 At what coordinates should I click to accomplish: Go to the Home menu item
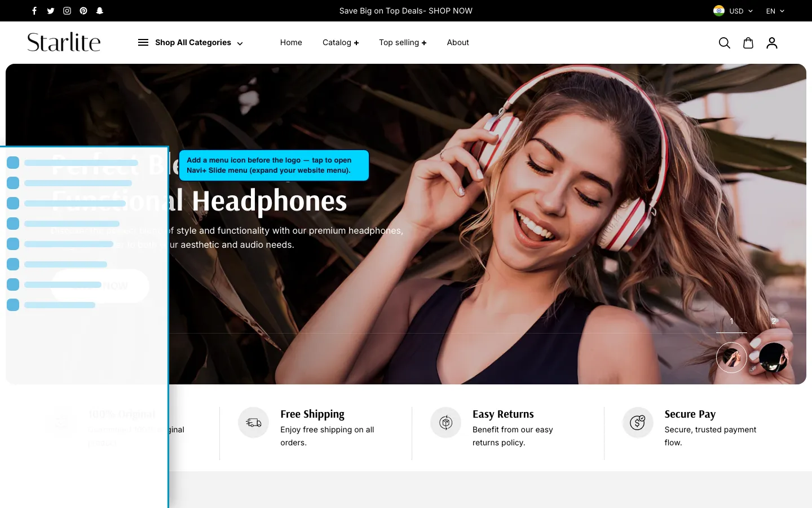point(291,42)
